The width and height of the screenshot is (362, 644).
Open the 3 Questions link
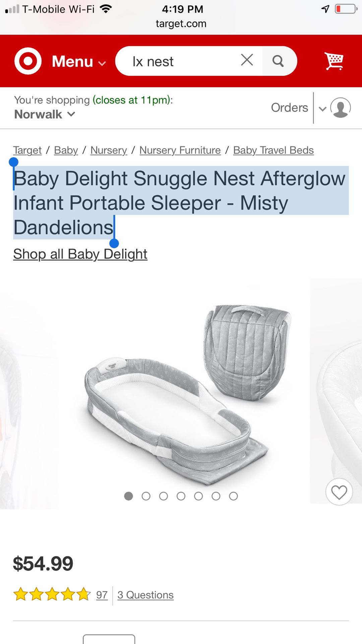click(x=145, y=595)
